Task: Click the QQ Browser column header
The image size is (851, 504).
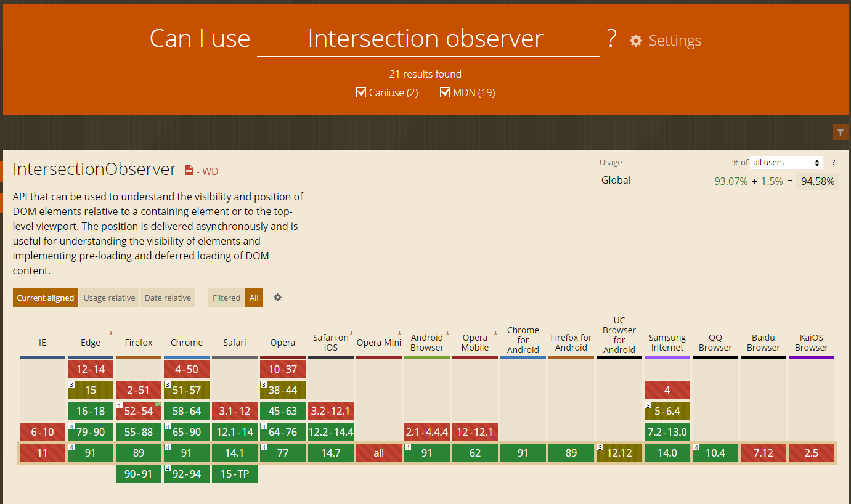Action: click(715, 342)
